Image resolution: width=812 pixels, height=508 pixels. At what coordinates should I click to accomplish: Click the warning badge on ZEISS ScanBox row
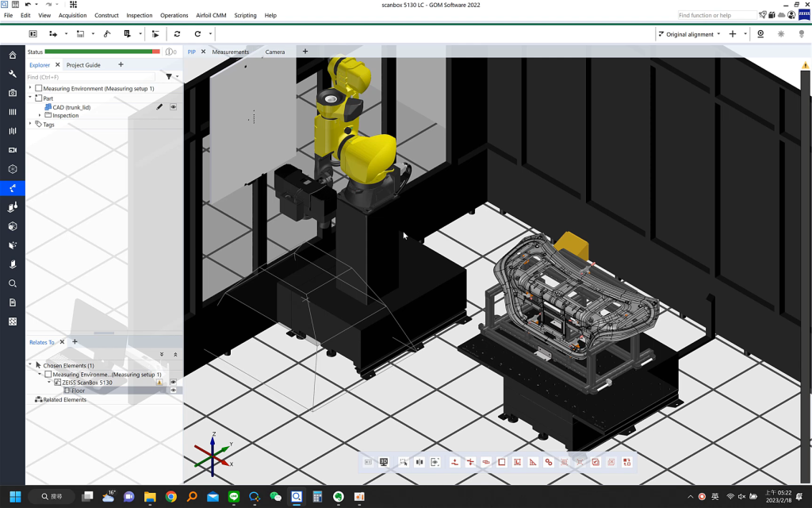[x=159, y=382]
